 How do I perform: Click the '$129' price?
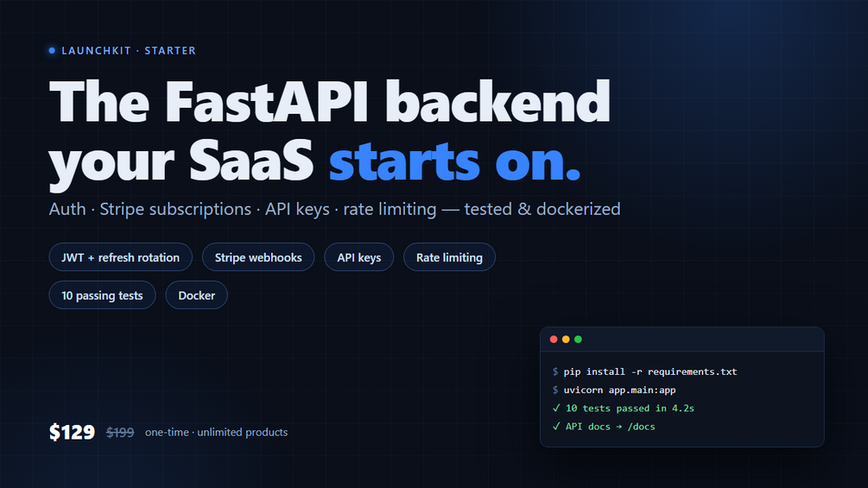click(72, 432)
